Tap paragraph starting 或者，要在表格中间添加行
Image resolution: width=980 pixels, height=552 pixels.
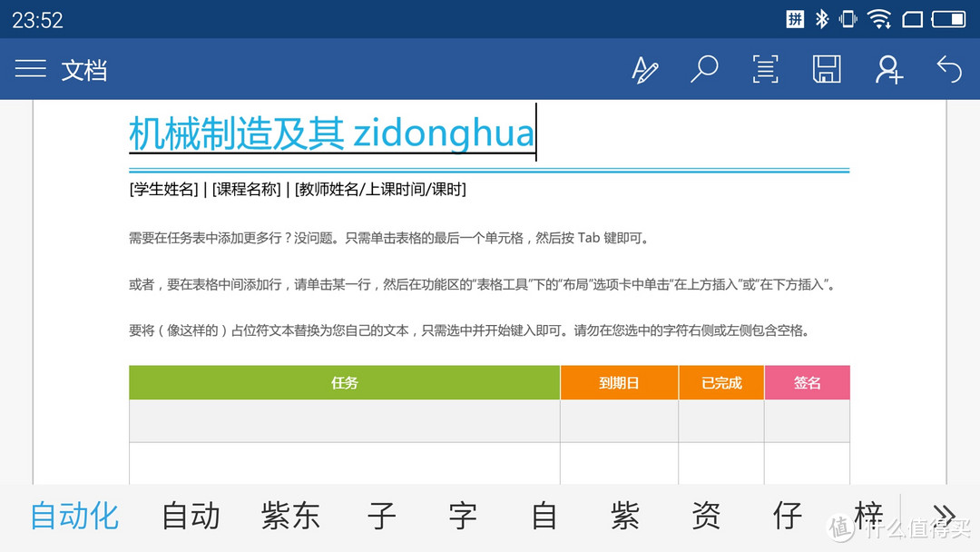coord(483,284)
